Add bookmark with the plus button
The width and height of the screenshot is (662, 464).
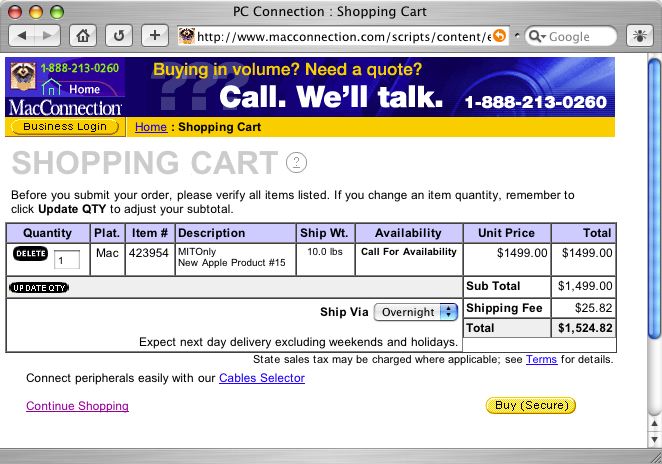point(155,36)
